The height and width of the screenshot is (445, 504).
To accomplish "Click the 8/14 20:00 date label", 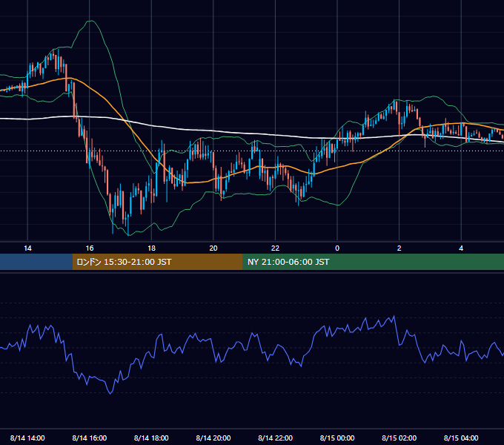I will click(x=213, y=438).
